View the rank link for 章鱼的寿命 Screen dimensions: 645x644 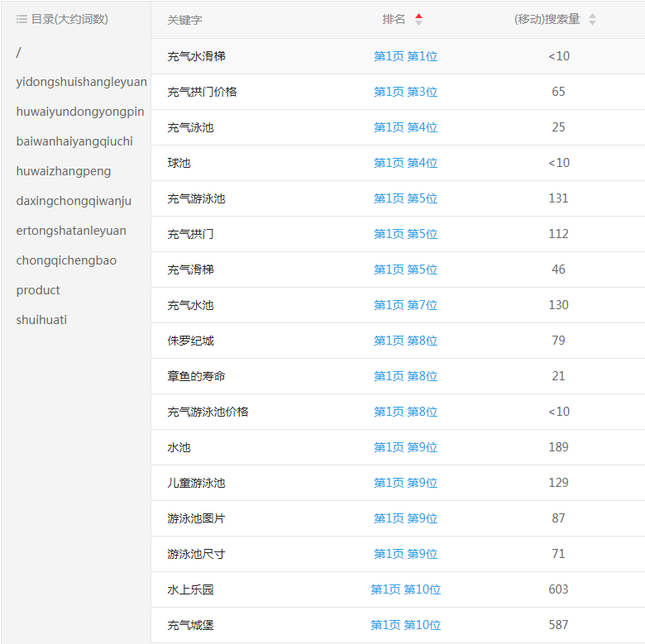coord(405,376)
